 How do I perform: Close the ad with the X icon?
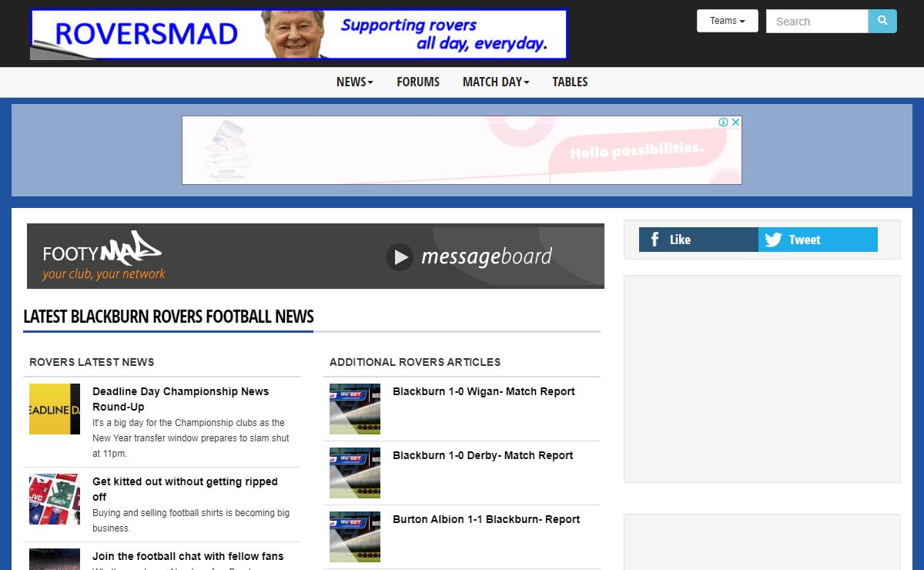(735, 122)
